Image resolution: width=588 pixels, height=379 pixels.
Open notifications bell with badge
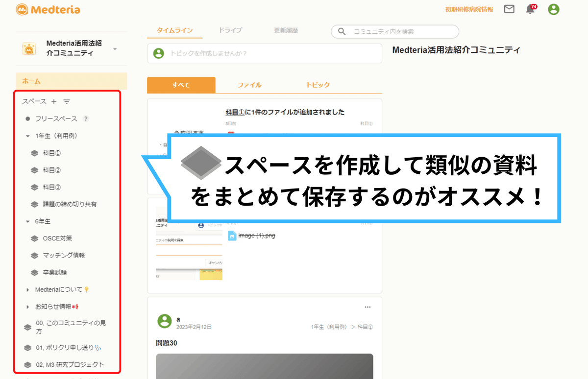(531, 9)
